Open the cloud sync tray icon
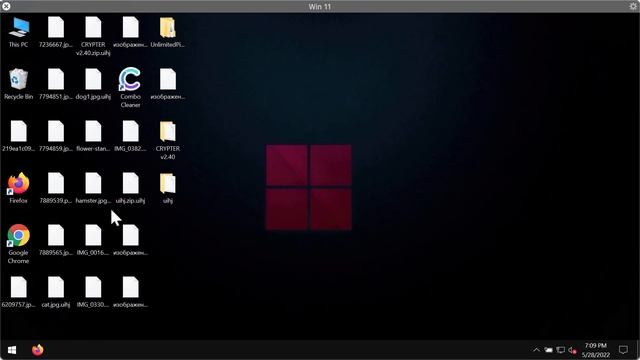 click(549, 350)
